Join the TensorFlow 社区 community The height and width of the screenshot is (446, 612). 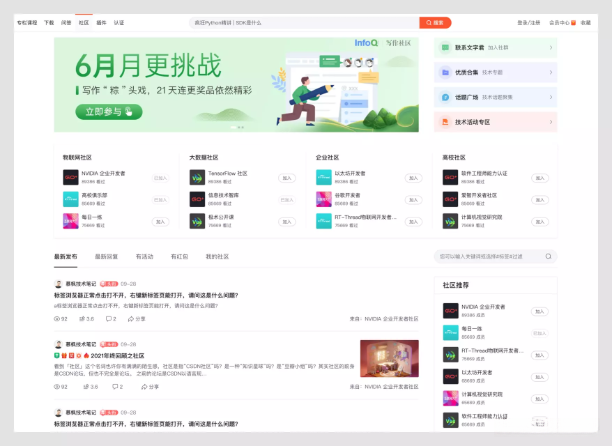point(287,178)
